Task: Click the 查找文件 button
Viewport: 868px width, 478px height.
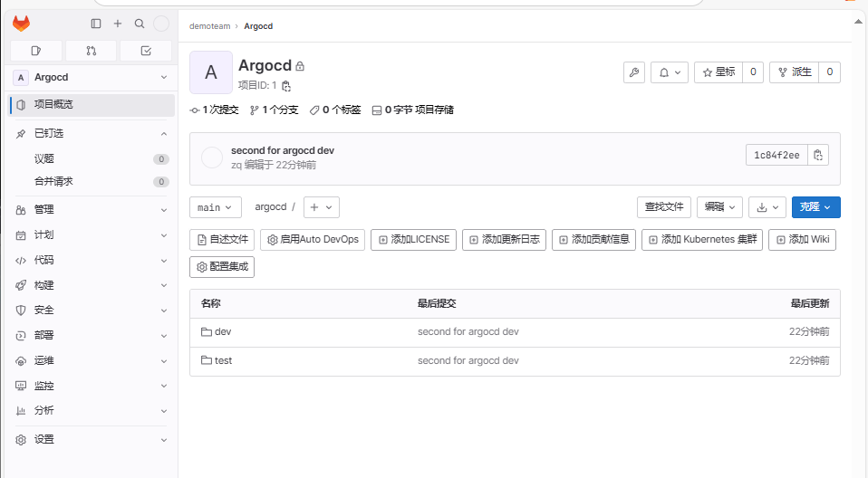Action: (664, 207)
